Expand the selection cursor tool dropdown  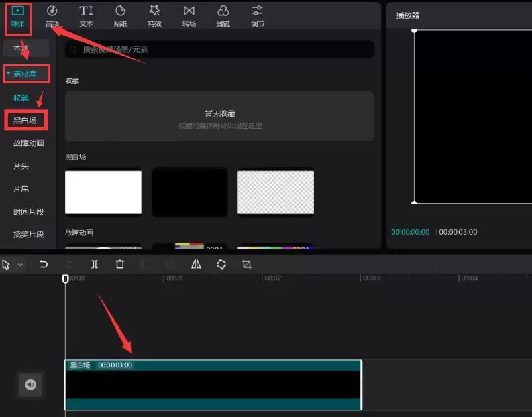(x=20, y=265)
